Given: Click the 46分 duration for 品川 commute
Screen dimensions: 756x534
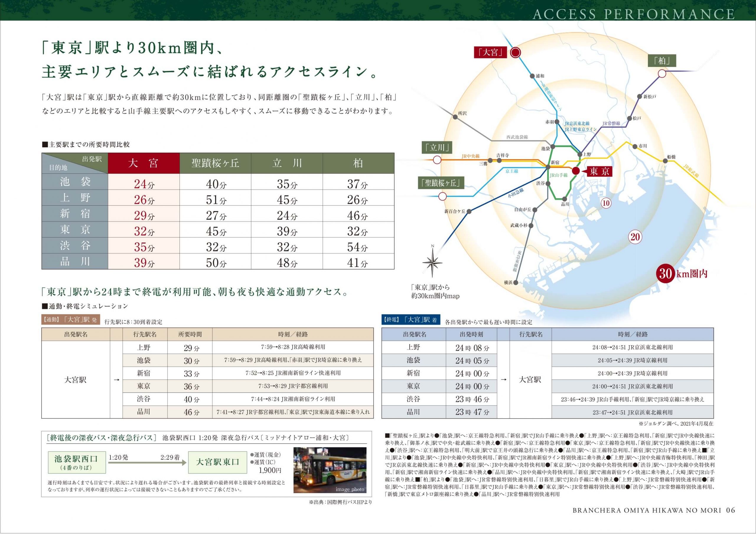Looking at the screenshot, I should [x=192, y=412].
